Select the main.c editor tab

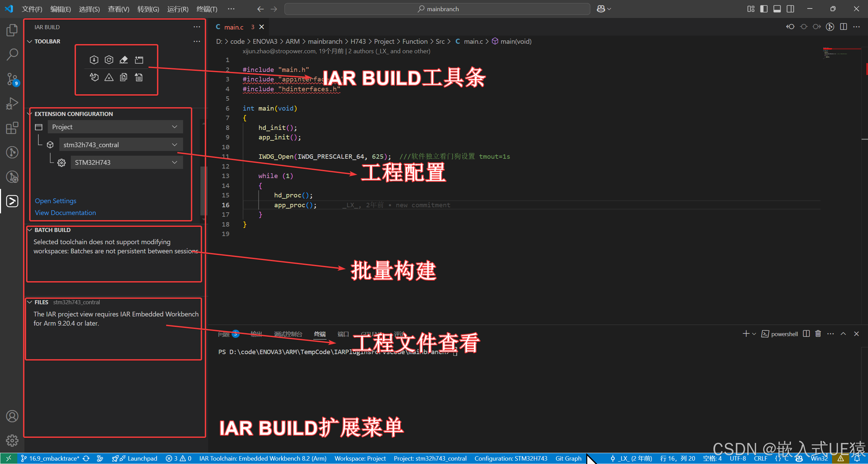click(234, 27)
